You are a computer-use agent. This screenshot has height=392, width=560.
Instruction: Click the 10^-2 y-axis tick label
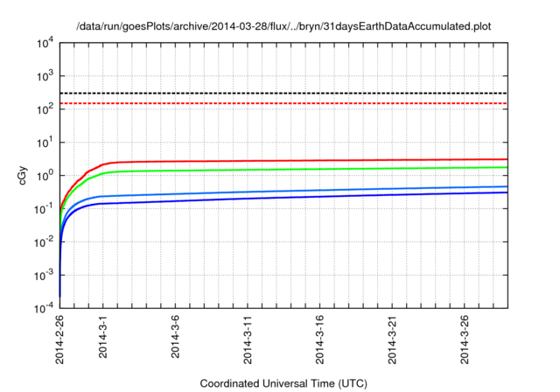[44, 242]
